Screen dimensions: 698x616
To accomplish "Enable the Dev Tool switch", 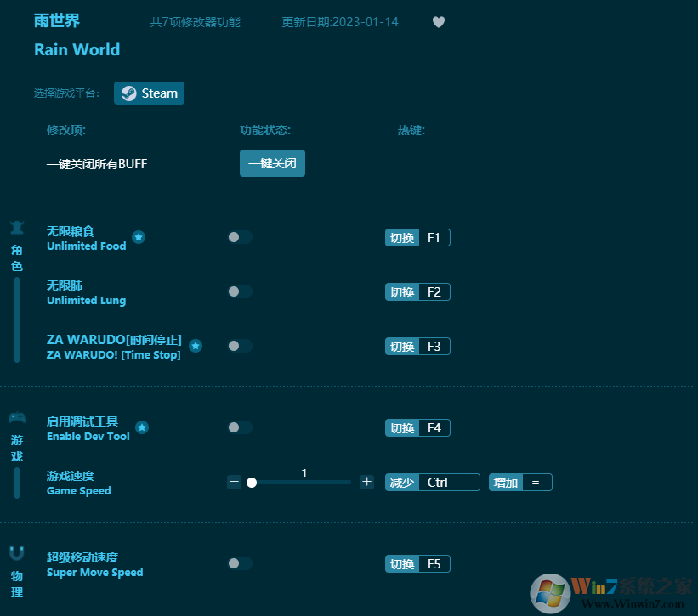I will (x=240, y=427).
